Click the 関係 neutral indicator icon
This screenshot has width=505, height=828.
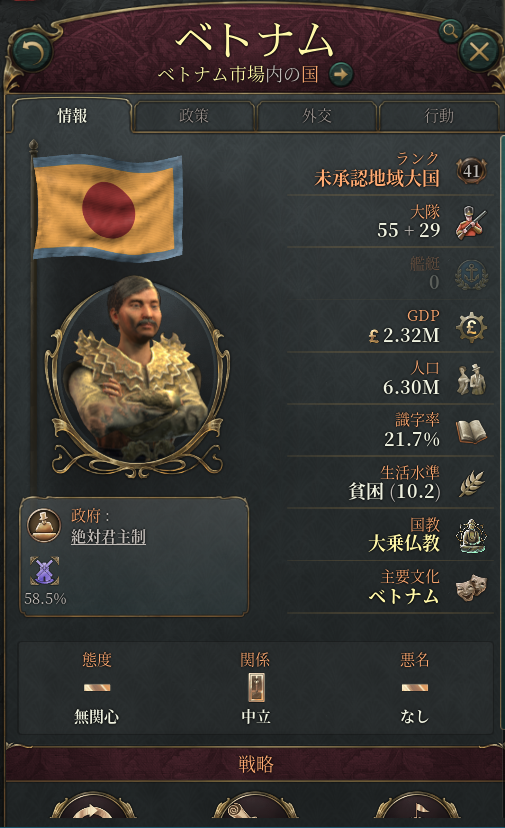[256, 688]
